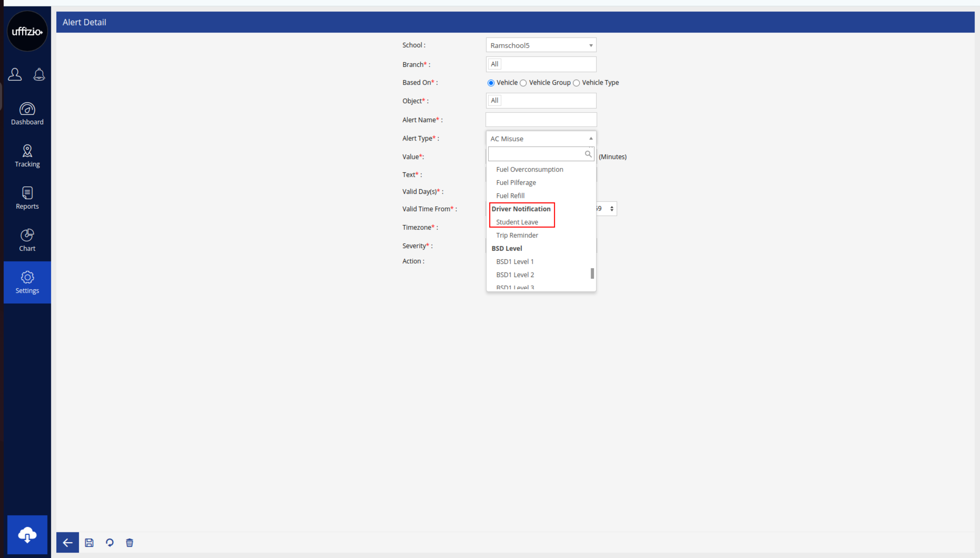
Task: Click the notifications bell icon
Action: (39, 74)
